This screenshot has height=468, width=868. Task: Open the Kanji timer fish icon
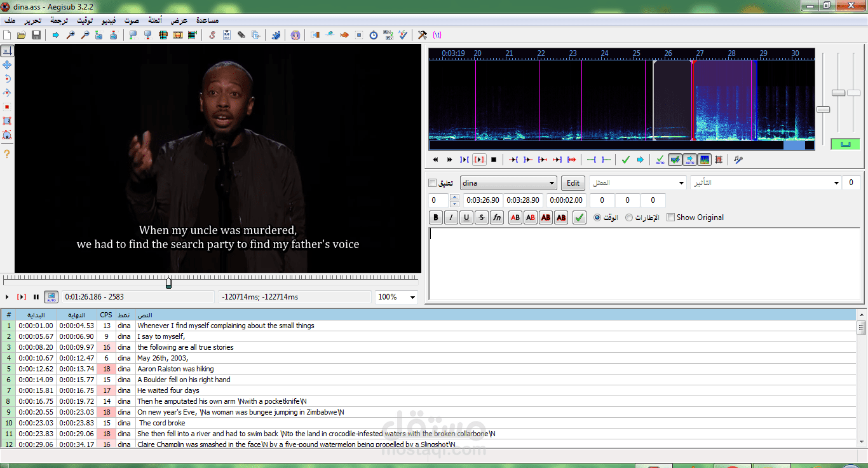(344, 35)
